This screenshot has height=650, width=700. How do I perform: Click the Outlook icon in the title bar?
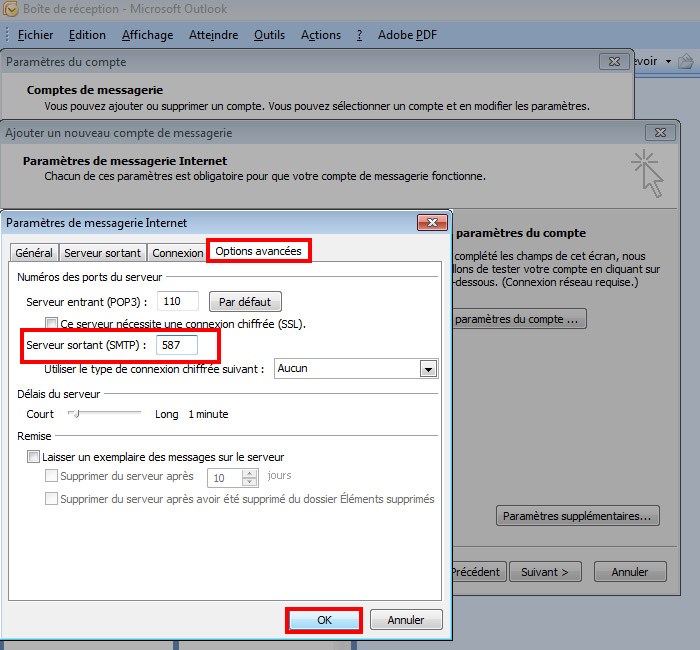point(10,8)
